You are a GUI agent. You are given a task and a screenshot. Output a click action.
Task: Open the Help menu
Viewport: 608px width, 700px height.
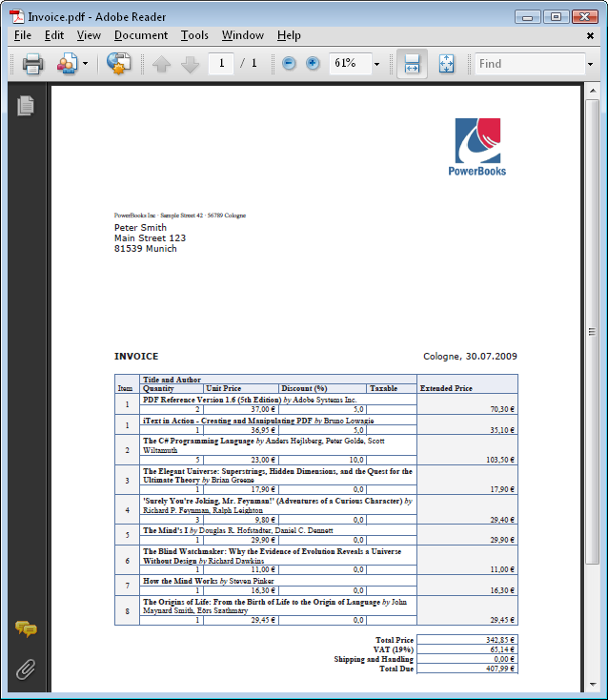click(289, 35)
